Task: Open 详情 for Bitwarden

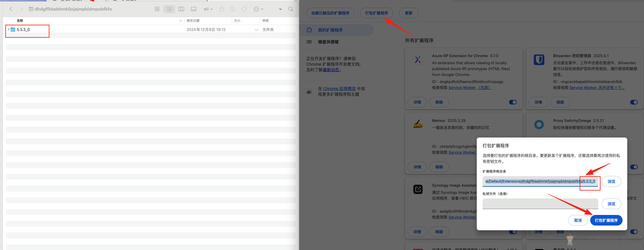Action: point(538,102)
